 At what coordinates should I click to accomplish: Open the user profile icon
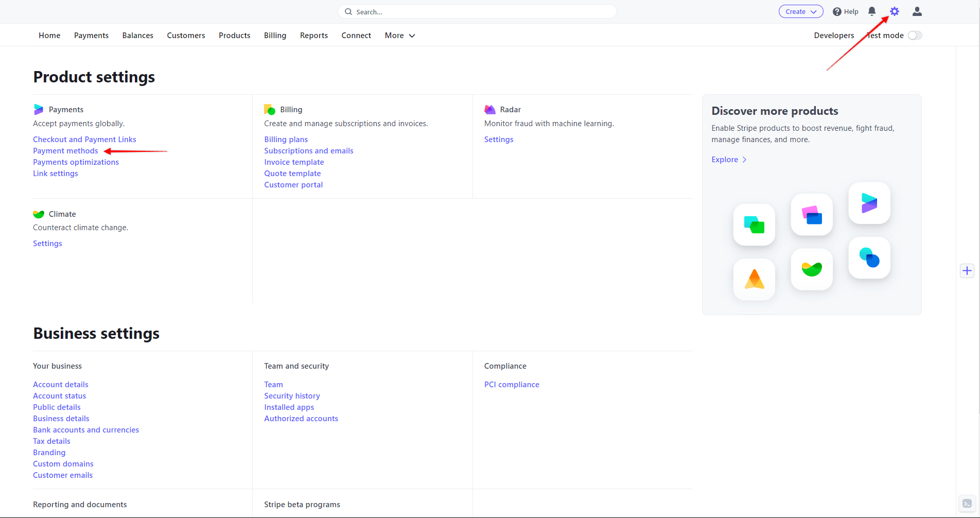click(x=917, y=11)
